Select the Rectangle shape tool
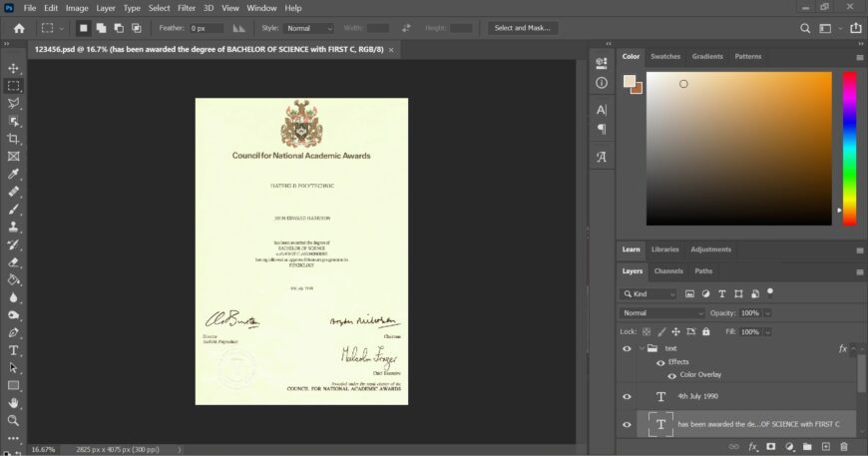 13,386
